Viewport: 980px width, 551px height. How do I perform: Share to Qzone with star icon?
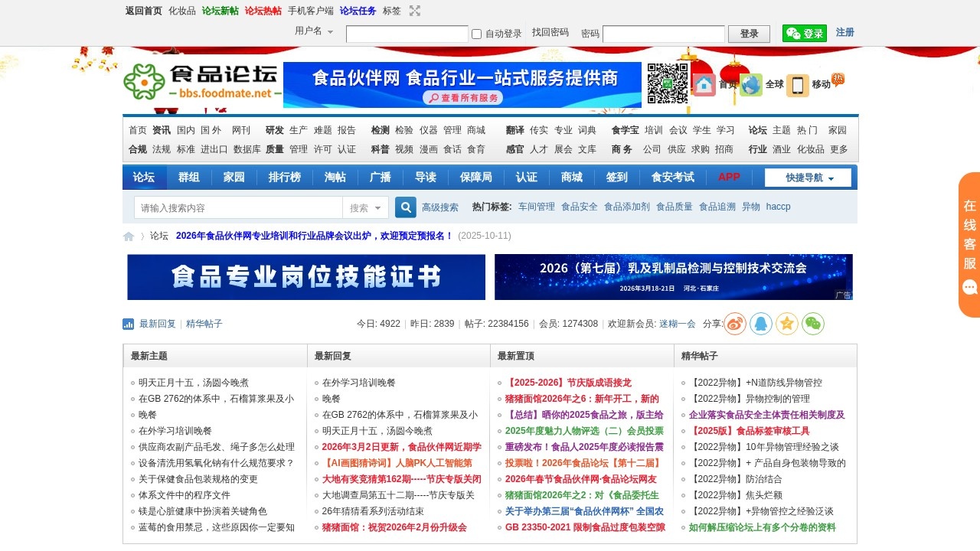[787, 324]
